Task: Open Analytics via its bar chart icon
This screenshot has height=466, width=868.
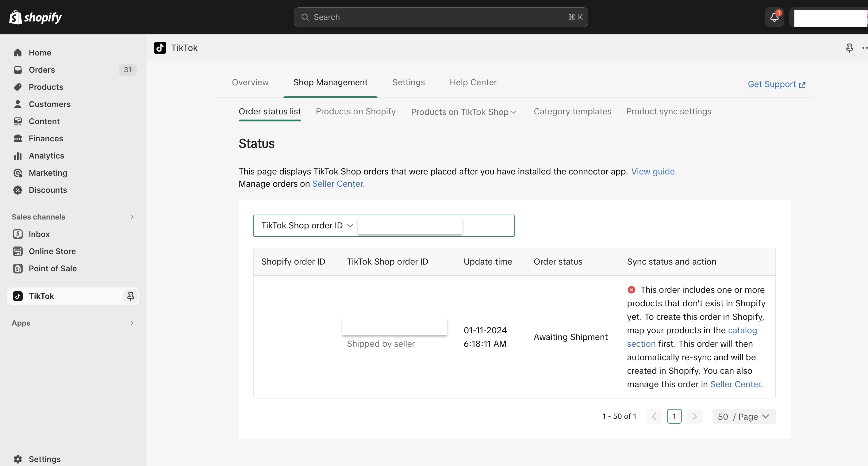Action: pyautogui.click(x=18, y=156)
